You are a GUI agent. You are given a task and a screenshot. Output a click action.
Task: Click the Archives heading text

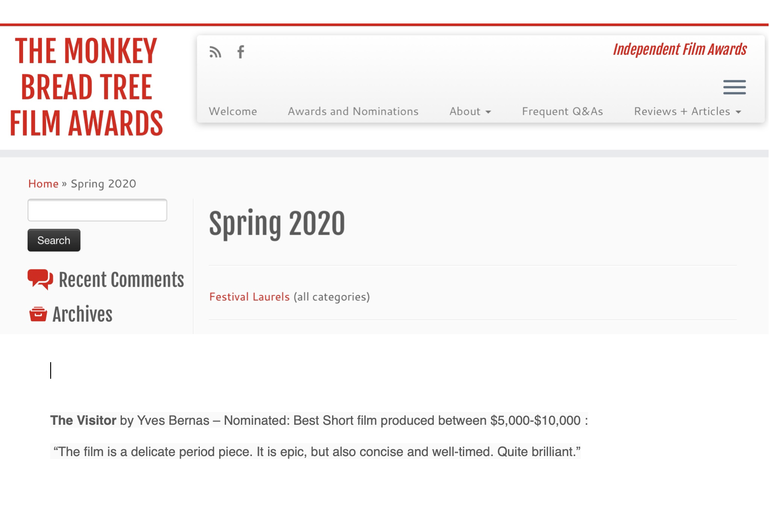[x=82, y=314]
